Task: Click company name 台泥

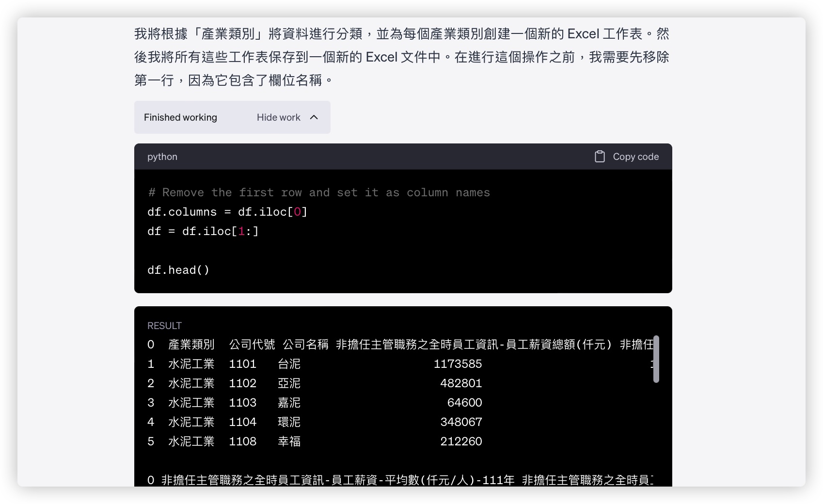Action: (289, 364)
